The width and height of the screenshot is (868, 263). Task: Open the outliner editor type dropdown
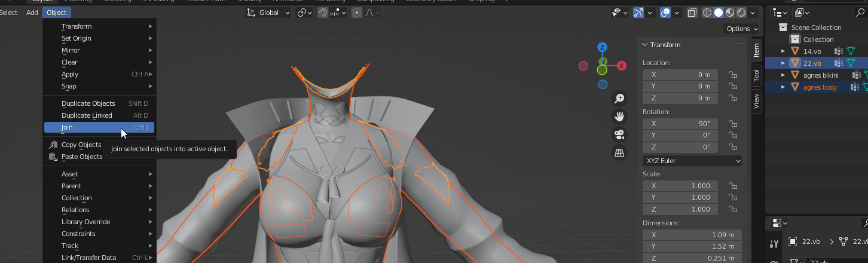[x=780, y=13]
